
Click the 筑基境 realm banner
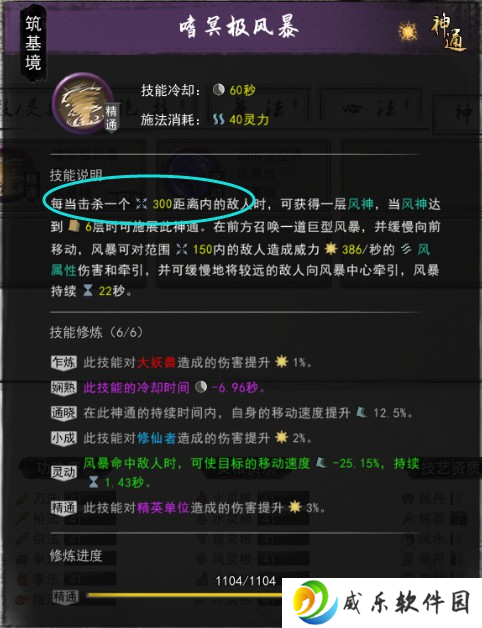[x=33, y=43]
